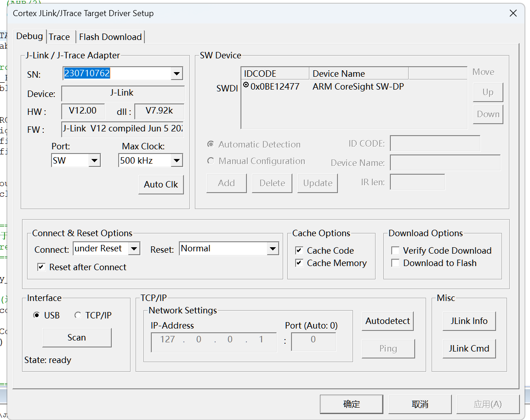Click the IDCODE column header
Image resolution: width=530 pixels, height=420 pixels.
tap(275, 74)
